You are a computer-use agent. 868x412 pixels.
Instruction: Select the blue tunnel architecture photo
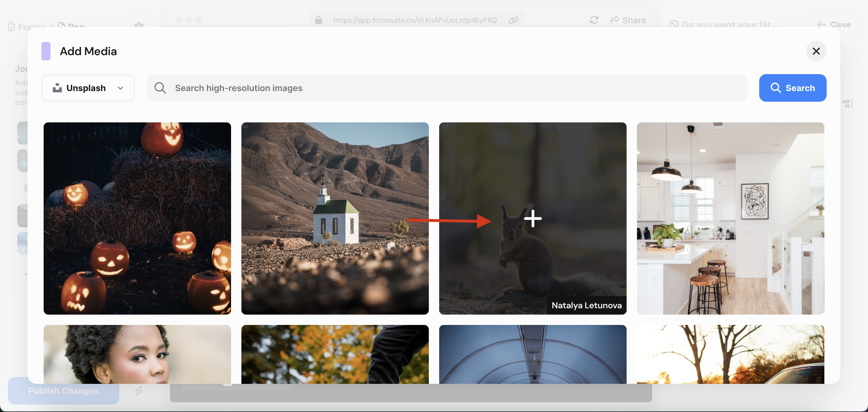[532, 354]
